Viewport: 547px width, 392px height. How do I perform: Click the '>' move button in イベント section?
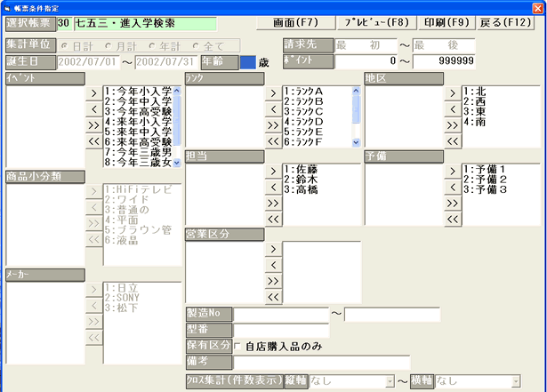93,91
